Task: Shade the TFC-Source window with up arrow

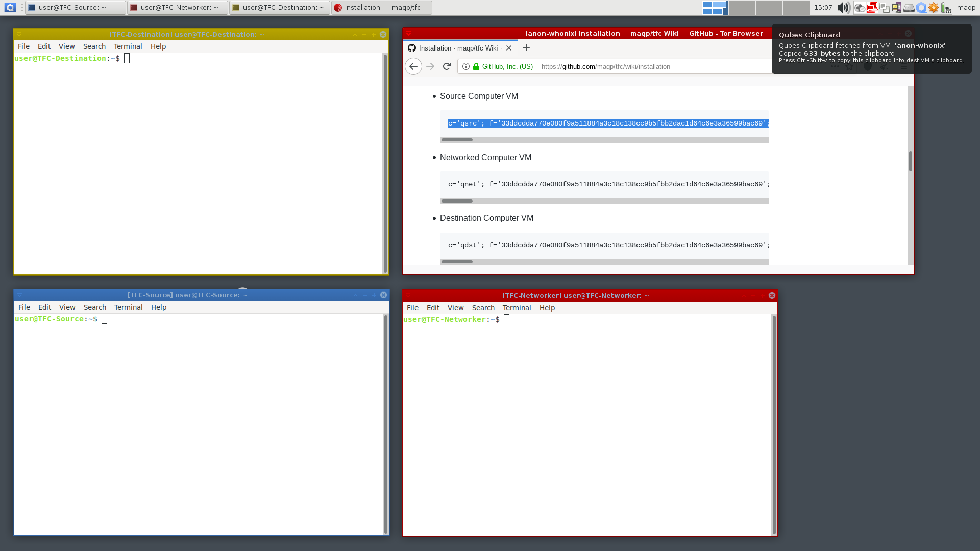Action: coord(355,295)
